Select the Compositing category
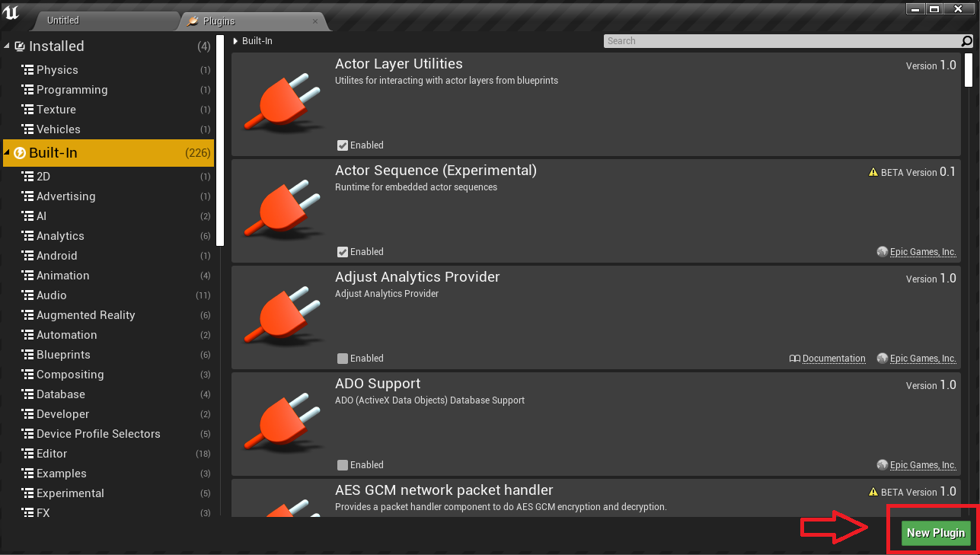Viewport: 980px width, 555px height. tap(109, 375)
